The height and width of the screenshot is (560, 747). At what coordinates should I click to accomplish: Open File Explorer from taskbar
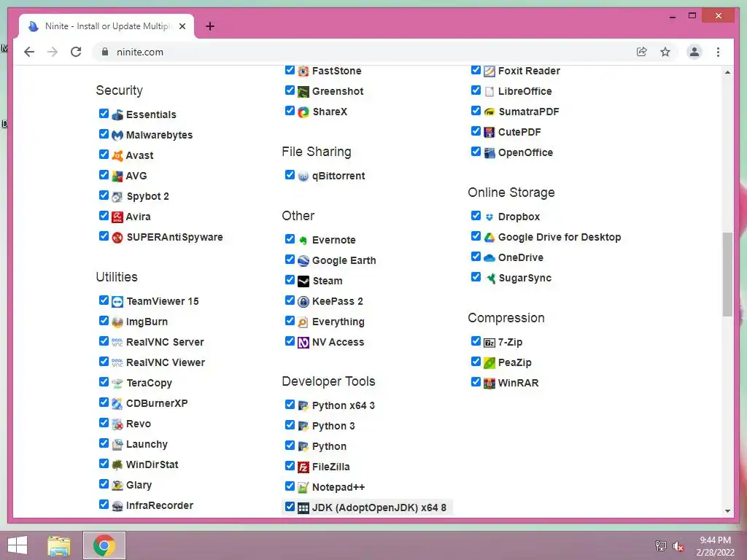click(x=59, y=545)
